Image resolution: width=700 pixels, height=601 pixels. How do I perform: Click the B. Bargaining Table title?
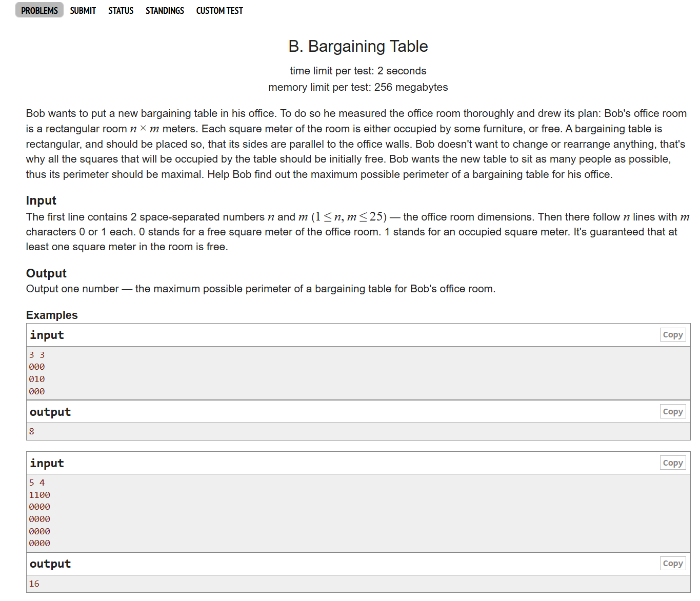tap(358, 46)
